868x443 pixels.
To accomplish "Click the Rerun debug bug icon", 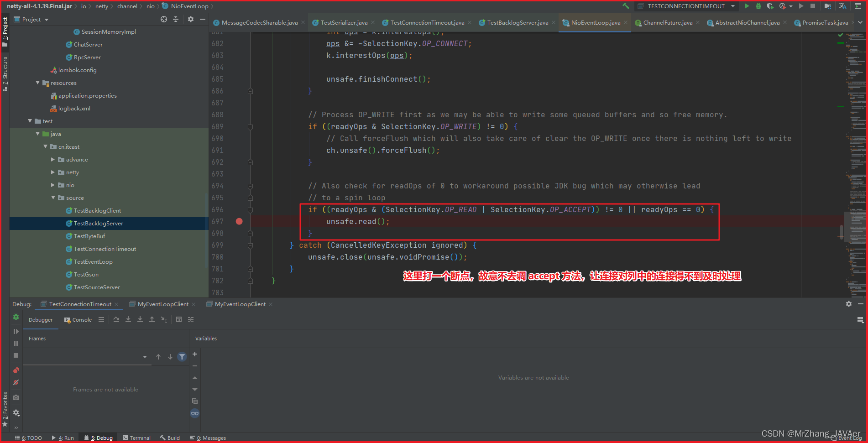I will tap(16, 317).
